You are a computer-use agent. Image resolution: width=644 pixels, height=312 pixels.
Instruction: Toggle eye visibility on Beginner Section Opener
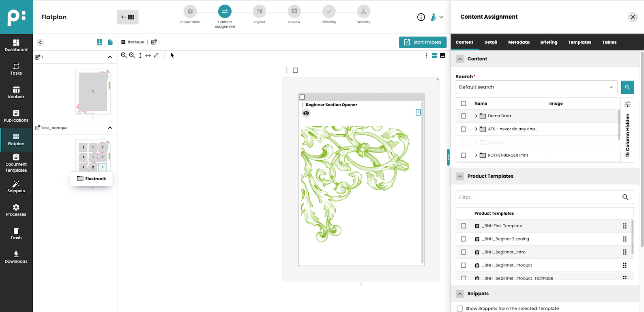coord(306,113)
